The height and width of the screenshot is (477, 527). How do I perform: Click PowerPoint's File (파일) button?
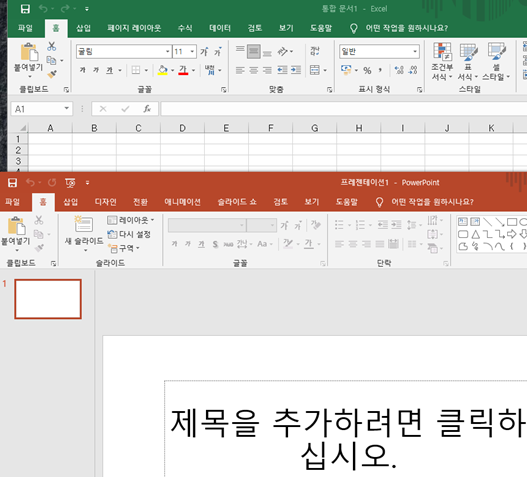pyautogui.click(x=12, y=202)
